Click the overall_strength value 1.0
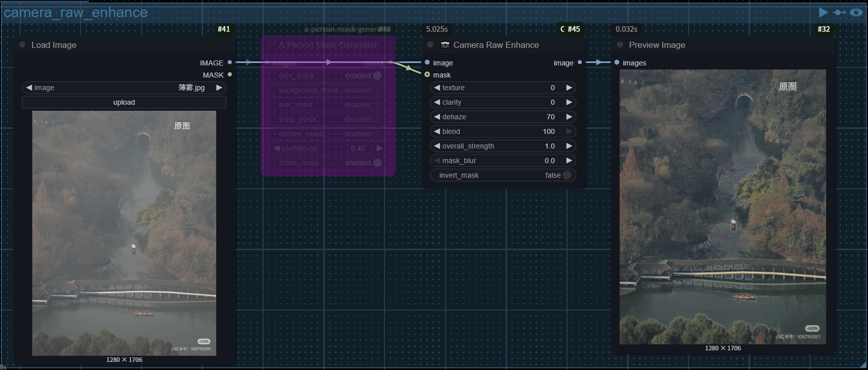This screenshot has height=370, width=868. point(550,146)
